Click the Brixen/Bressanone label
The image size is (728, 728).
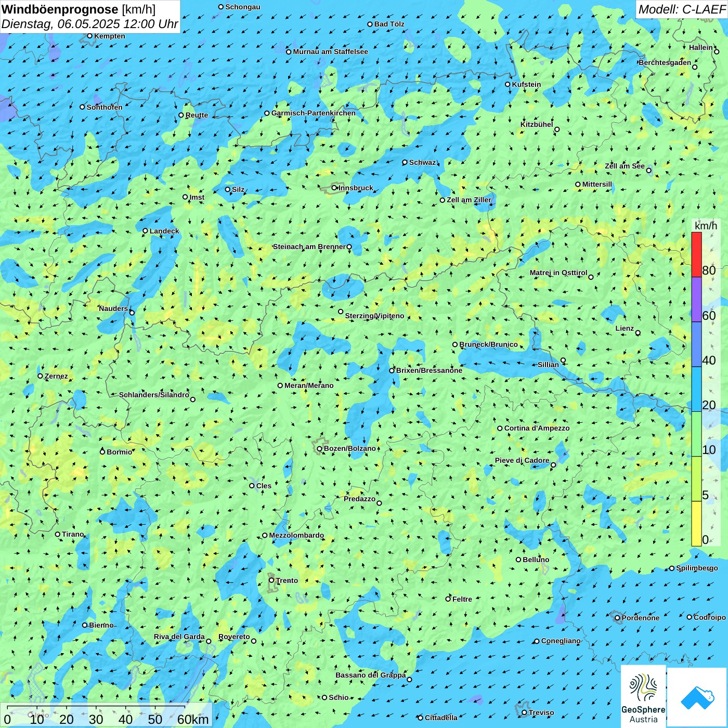[429, 370]
